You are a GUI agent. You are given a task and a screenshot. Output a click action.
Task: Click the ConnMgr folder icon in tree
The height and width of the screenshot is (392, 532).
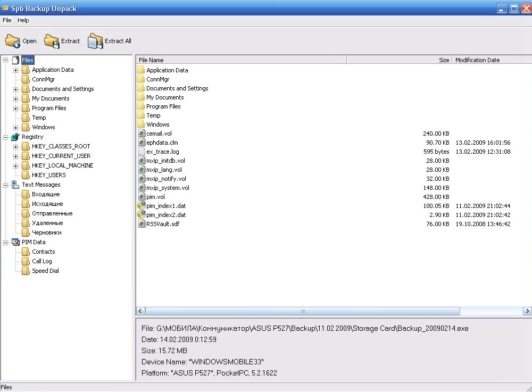click(26, 79)
